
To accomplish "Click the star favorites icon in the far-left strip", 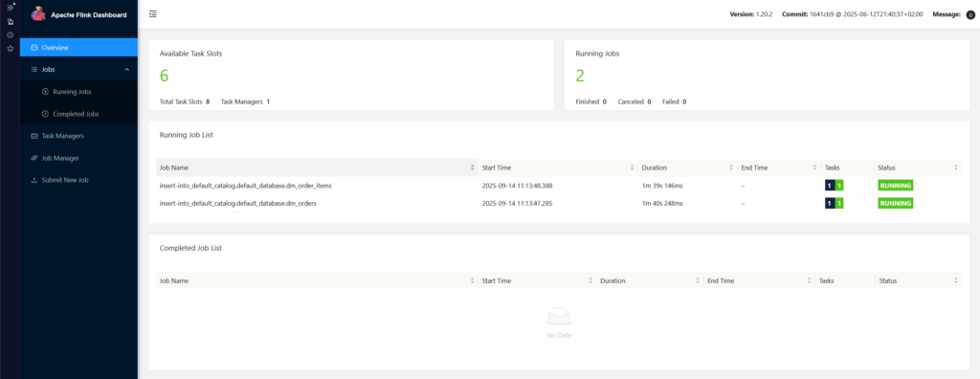I will [x=10, y=48].
